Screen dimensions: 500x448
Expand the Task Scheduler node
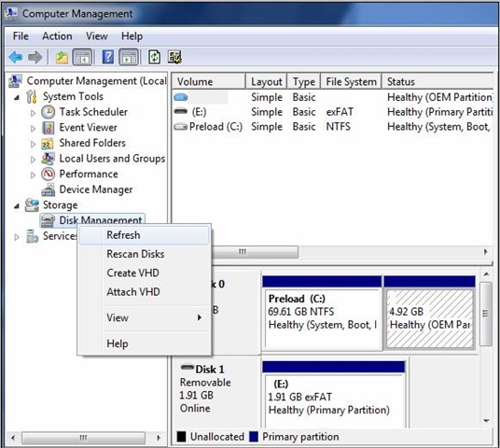point(33,113)
